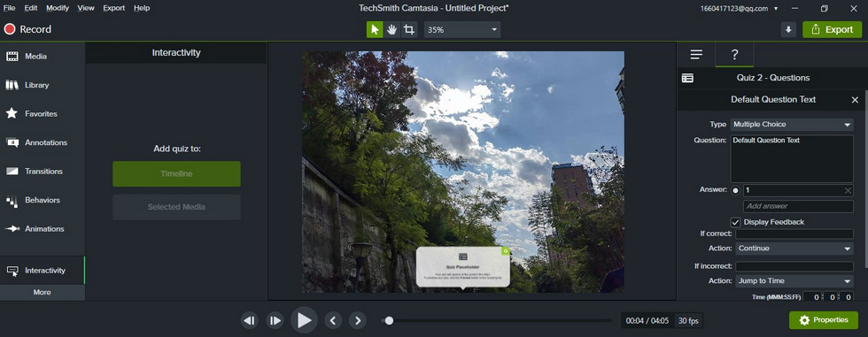Open the File menu
The height and width of the screenshot is (337, 868).
click(x=10, y=8)
